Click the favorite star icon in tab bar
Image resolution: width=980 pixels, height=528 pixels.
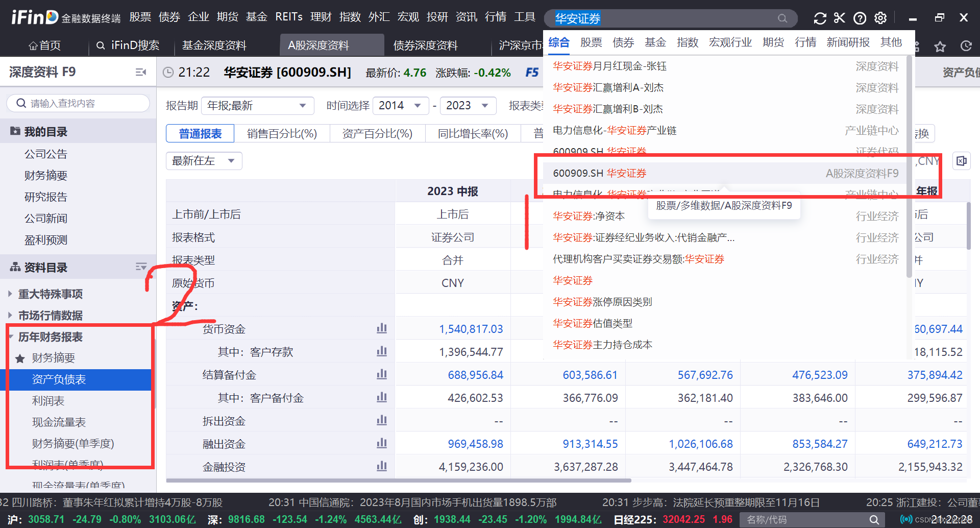(940, 46)
